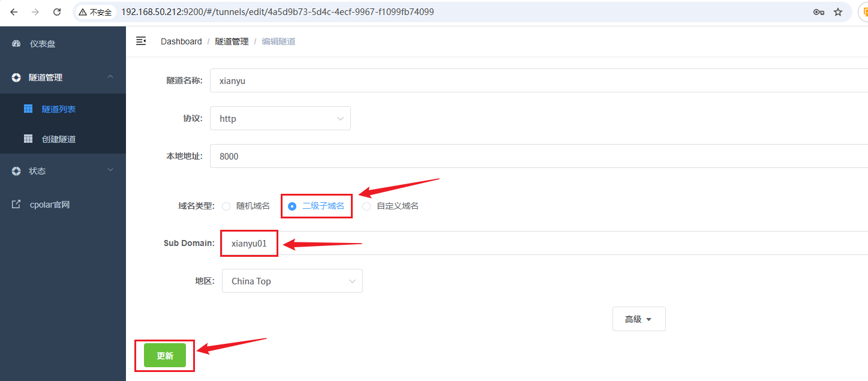868x381 pixels.
Task: Click 隧道管理 in the breadcrumb
Action: pyautogui.click(x=232, y=41)
